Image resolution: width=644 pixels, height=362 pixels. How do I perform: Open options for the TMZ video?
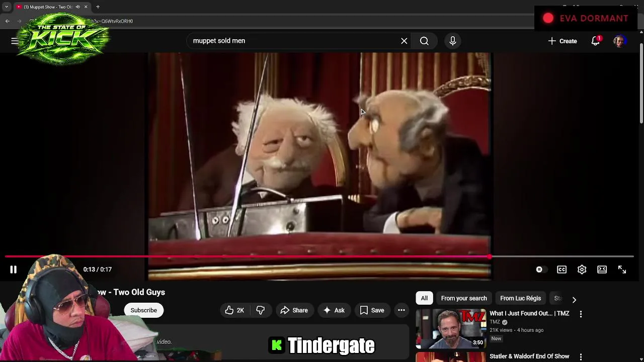coord(581,314)
